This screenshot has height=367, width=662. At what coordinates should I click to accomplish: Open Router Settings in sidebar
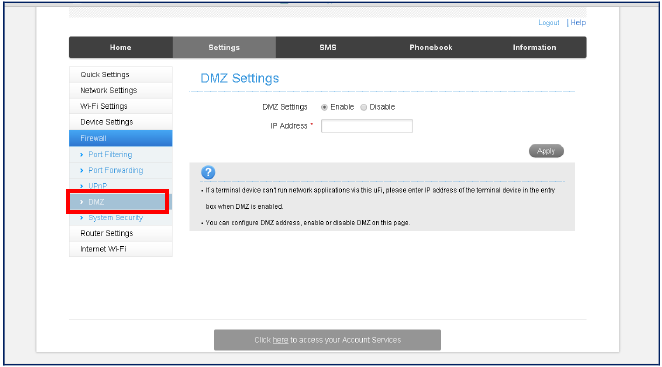click(121, 233)
